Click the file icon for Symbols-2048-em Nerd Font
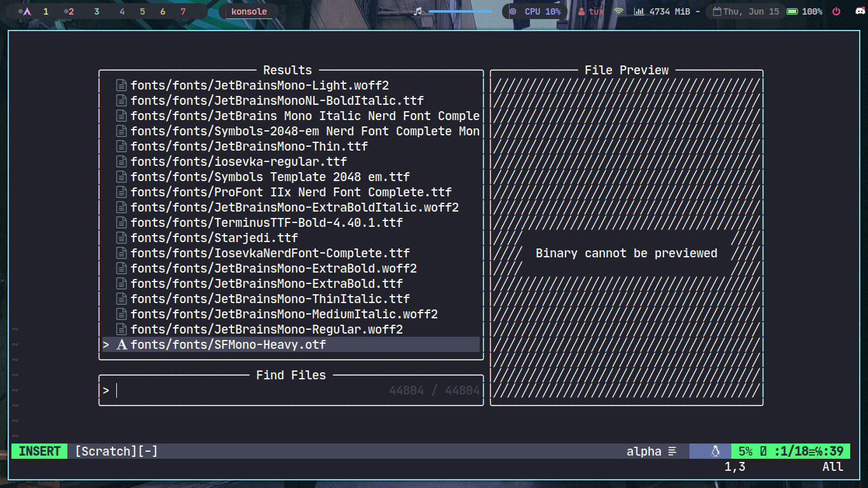Viewport: 868px width, 488px height. (121, 131)
